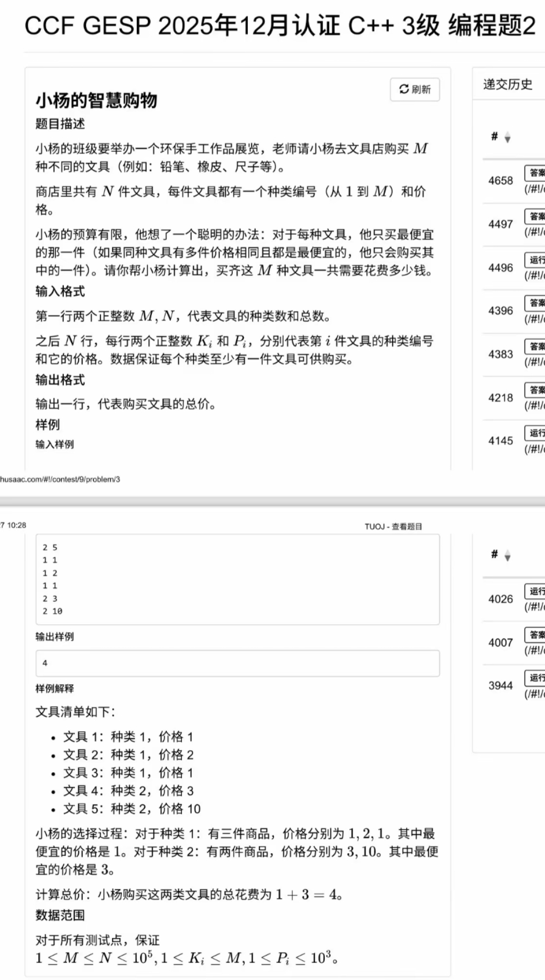Screen dimensions: 545x980
Task: Click the 小杨的智慧购物 problem title
Action: point(96,101)
